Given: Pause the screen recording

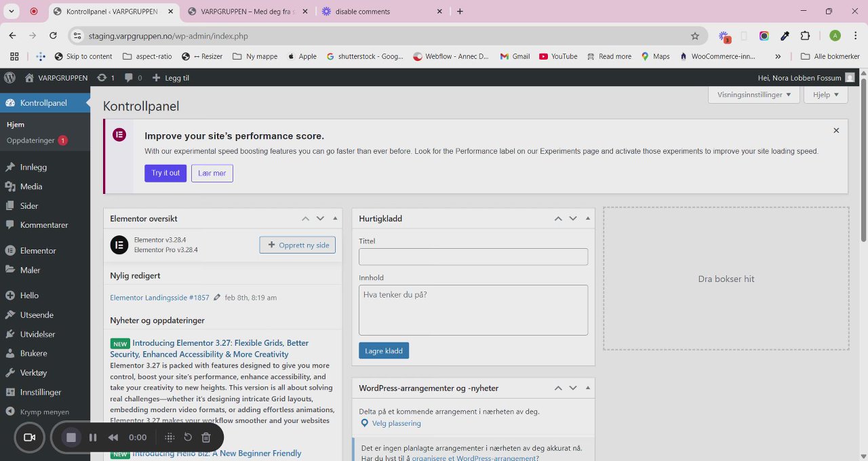Looking at the screenshot, I should pos(93,437).
